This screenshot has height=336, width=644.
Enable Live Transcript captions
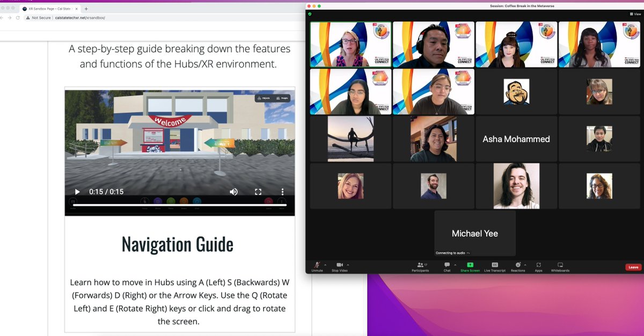(x=495, y=266)
